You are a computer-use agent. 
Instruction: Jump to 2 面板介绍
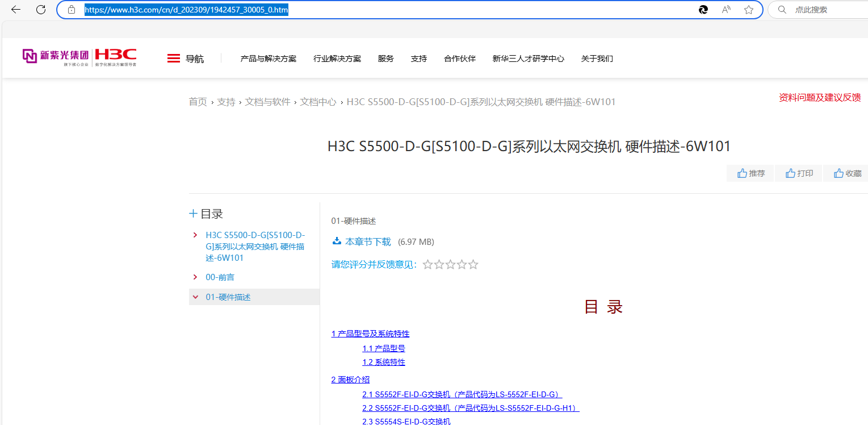click(350, 380)
